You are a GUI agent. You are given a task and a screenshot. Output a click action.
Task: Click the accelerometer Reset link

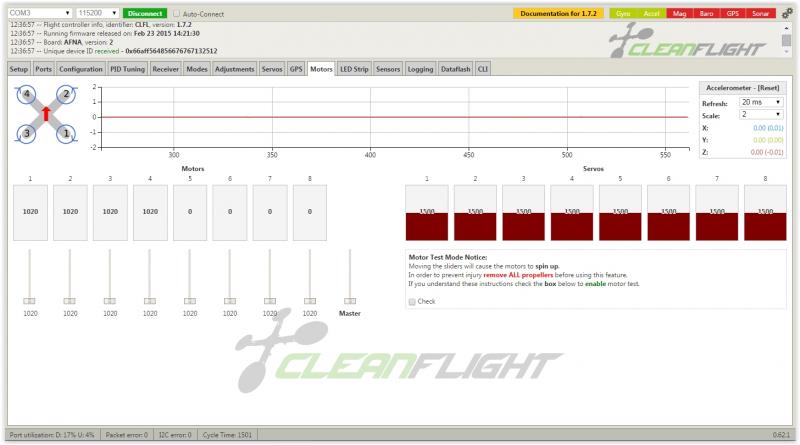click(768, 88)
